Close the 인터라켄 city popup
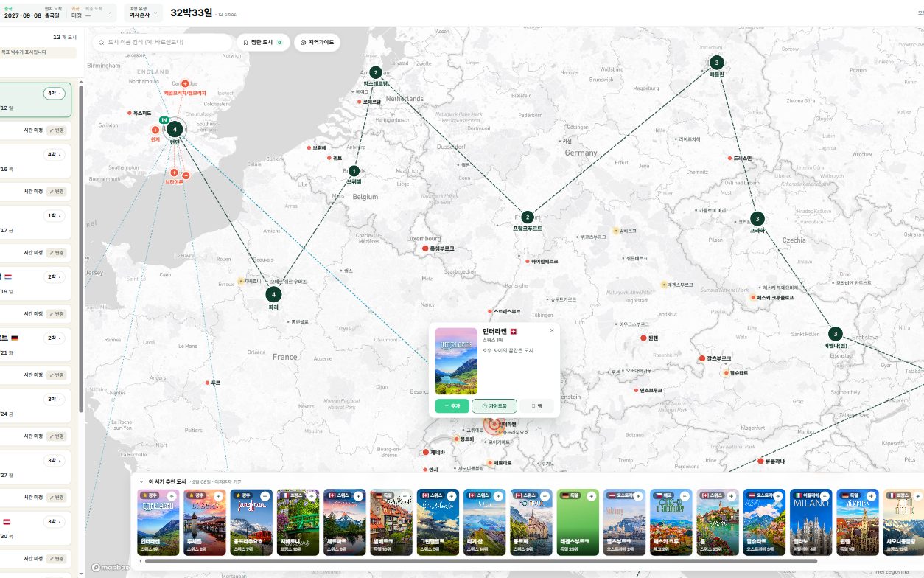 click(x=552, y=330)
